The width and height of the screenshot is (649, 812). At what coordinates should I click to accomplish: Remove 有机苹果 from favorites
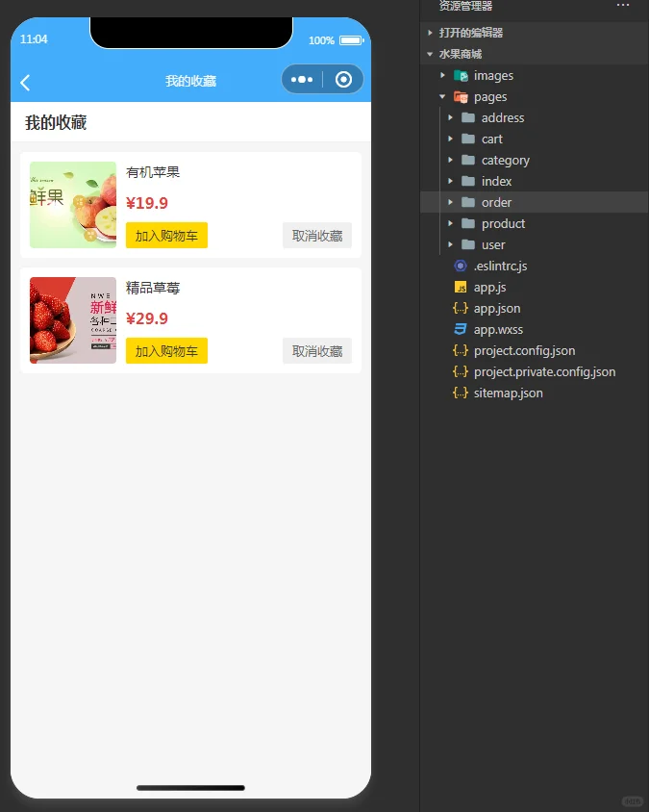click(x=317, y=236)
